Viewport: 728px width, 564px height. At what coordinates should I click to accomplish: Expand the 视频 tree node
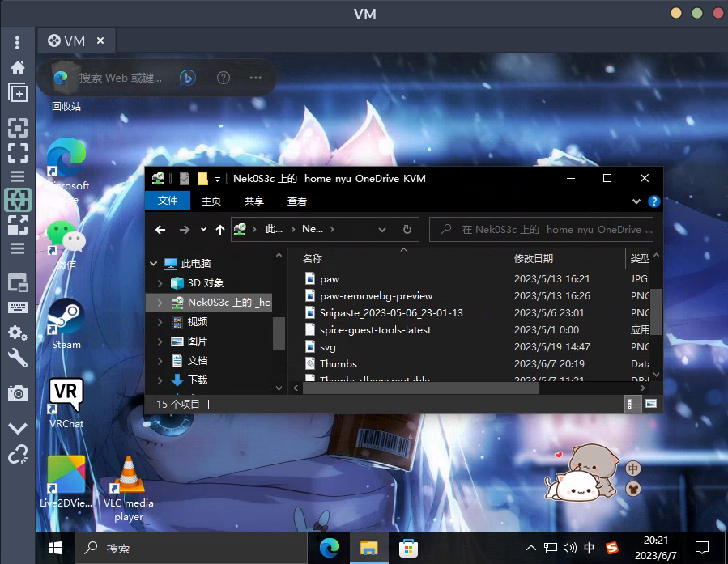(x=160, y=322)
